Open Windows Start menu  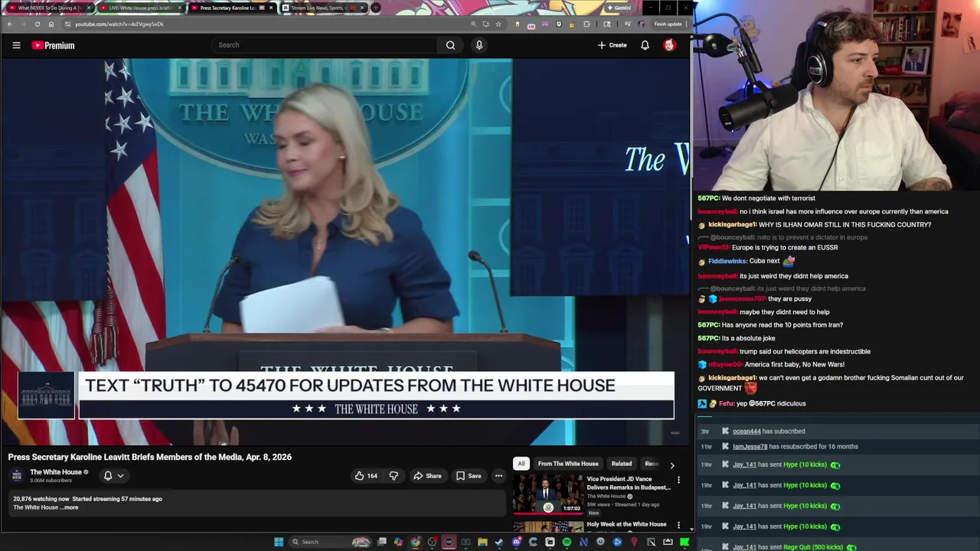pyautogui.click(x=279, y=542)
